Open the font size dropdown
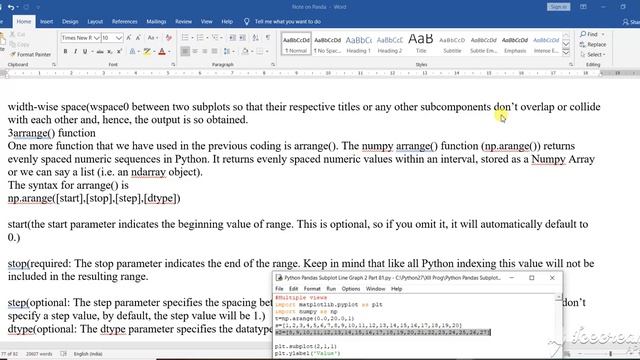The height and width of the screenshot is (360, 640). click(x=118, y=38)
